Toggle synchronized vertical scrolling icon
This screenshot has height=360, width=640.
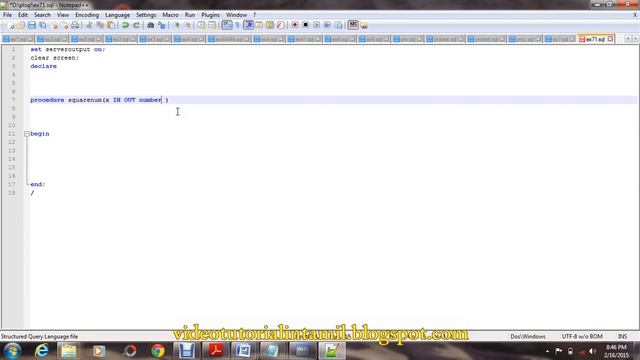point(201,25)
